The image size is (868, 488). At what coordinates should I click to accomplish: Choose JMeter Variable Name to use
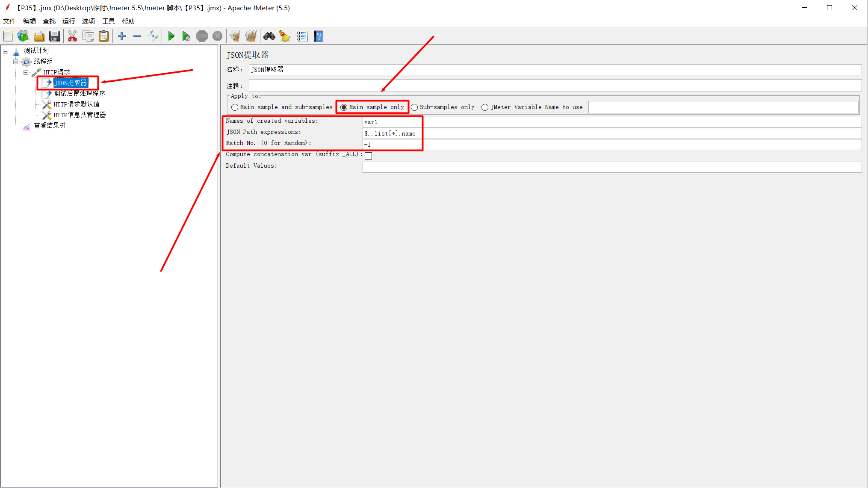485,107
